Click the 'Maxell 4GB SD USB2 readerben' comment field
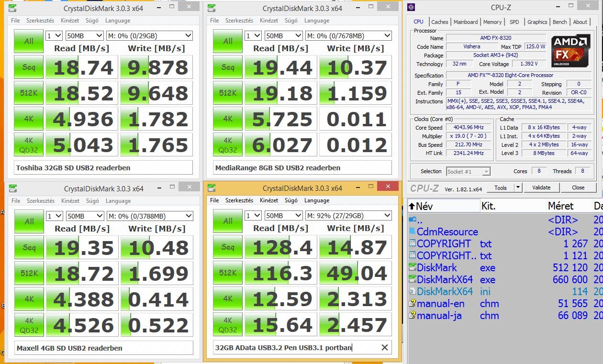The width and height of the screenshot is (603, 364). [103, 348]
